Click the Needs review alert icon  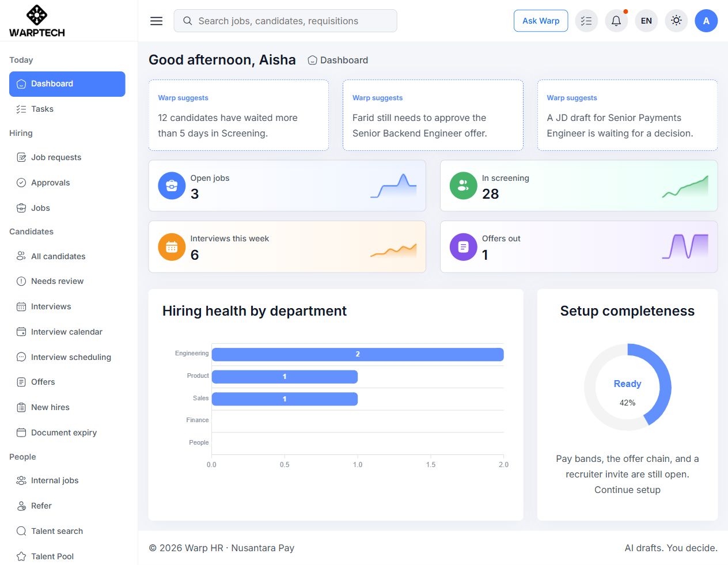[x=21, y=281]
